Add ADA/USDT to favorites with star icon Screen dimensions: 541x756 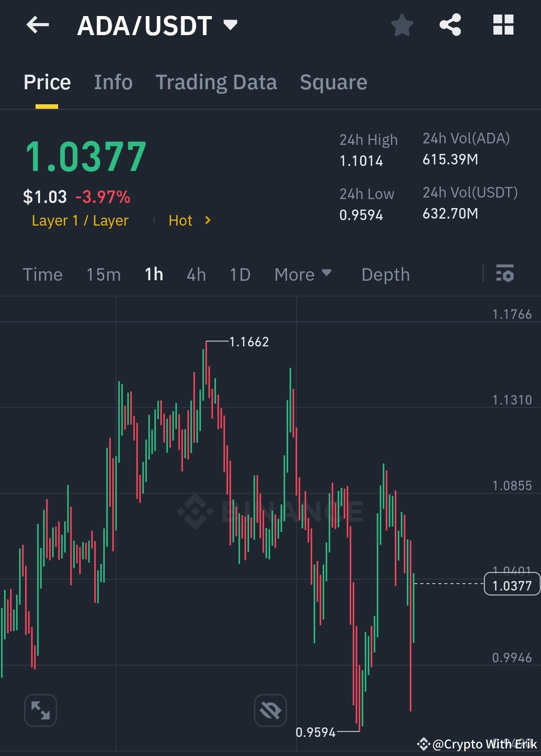click(402, 25)
